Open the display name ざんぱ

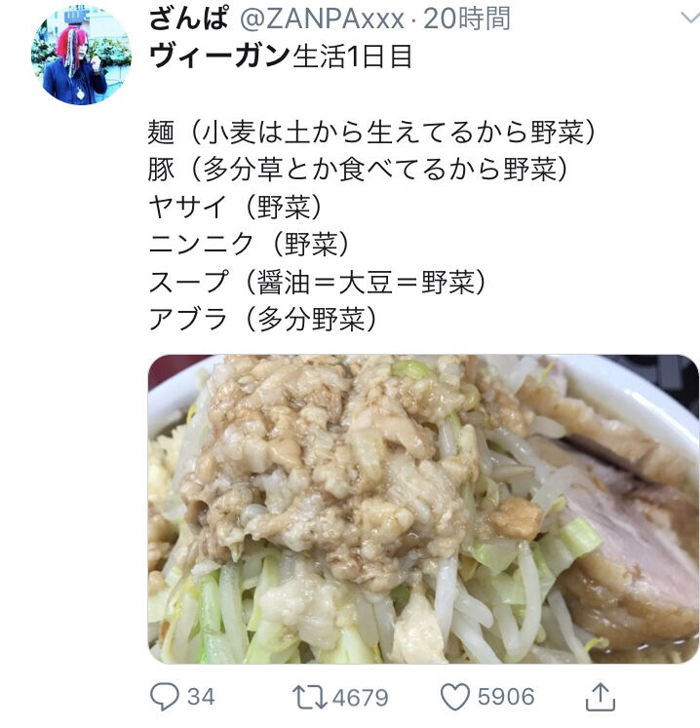tap(188, 19)
